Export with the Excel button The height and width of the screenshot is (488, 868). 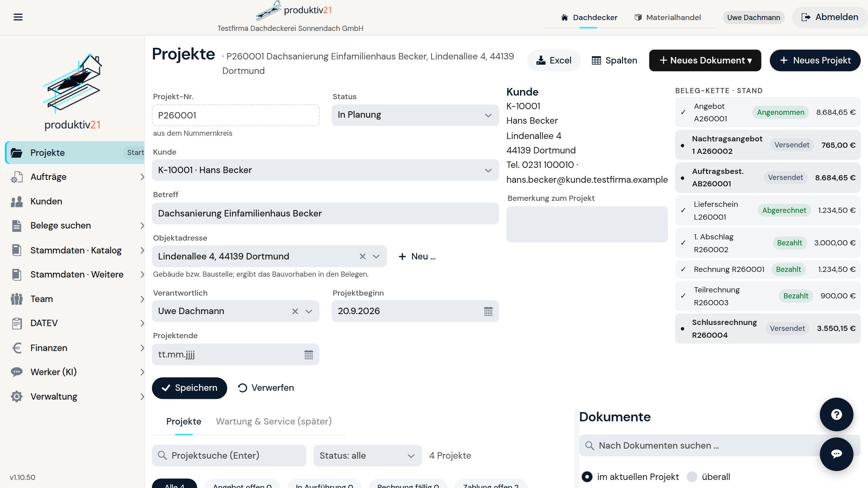554,60
